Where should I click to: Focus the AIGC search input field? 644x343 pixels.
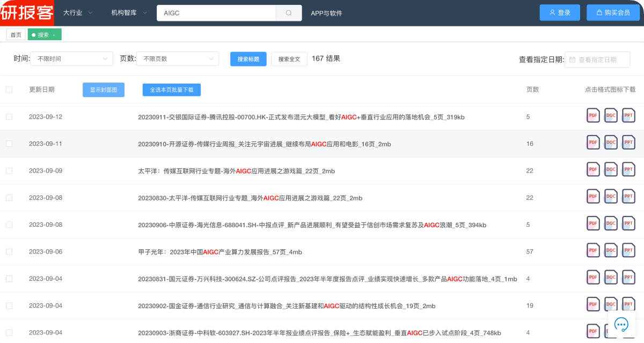click(216, 13)
